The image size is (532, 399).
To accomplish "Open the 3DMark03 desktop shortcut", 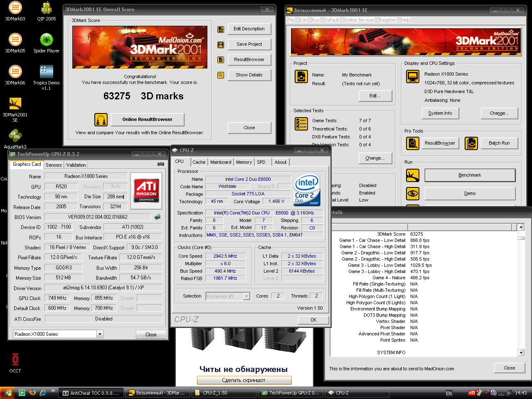I will click(15, 11).
